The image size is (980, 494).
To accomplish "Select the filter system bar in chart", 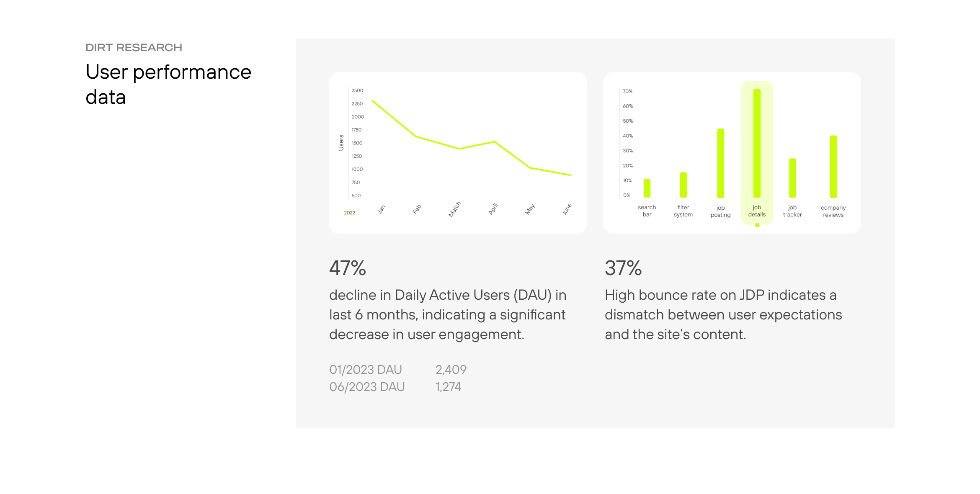I will (683, 185).
